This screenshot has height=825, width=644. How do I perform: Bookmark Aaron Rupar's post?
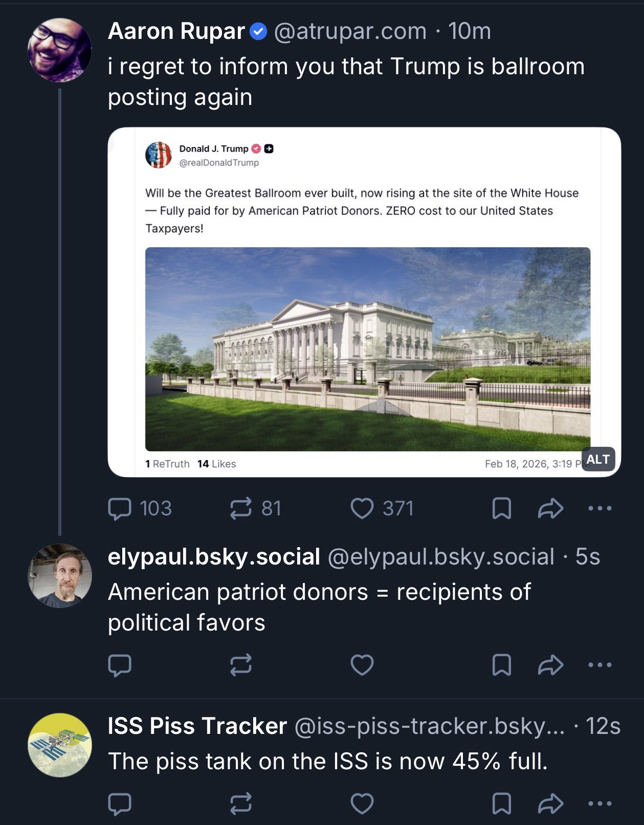tap(501, 509)
